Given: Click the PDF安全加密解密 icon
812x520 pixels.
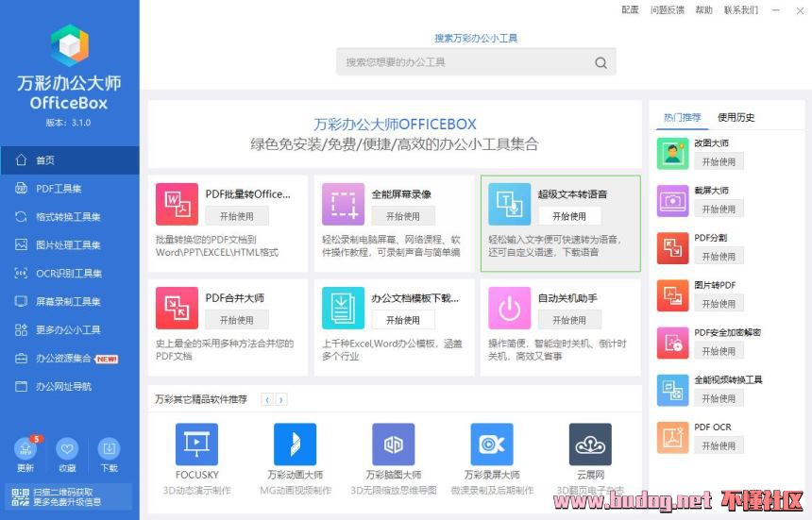Looking at the screenshot, I should click(672, 343).
